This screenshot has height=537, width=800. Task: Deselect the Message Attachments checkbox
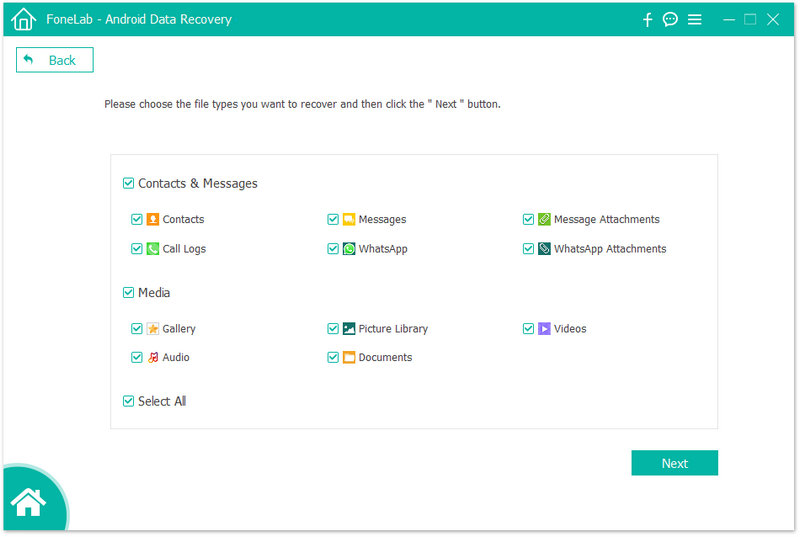click(x=528, y=219)
